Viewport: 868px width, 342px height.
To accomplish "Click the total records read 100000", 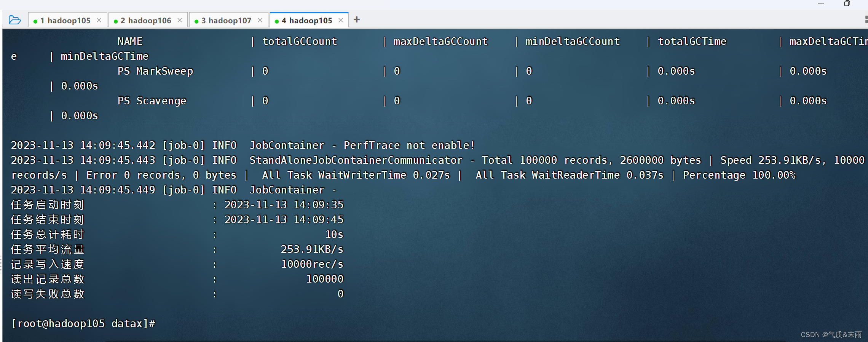I will click(x=325, y=279).
